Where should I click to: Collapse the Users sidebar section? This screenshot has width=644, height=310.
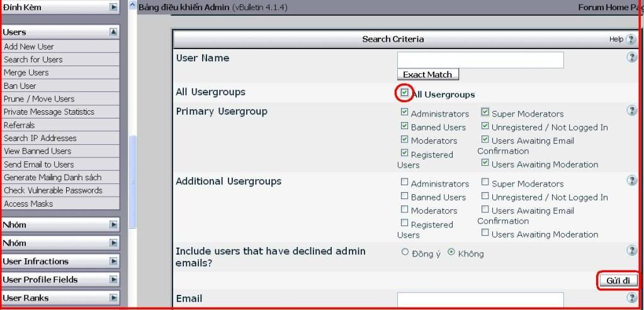coord(113,32)
